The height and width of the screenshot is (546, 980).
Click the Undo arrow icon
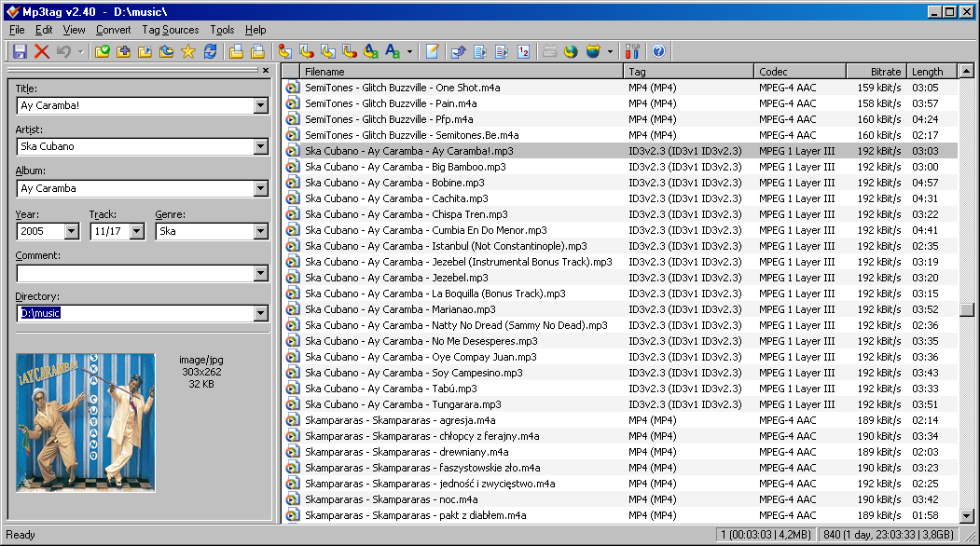(x=63, y=51)
